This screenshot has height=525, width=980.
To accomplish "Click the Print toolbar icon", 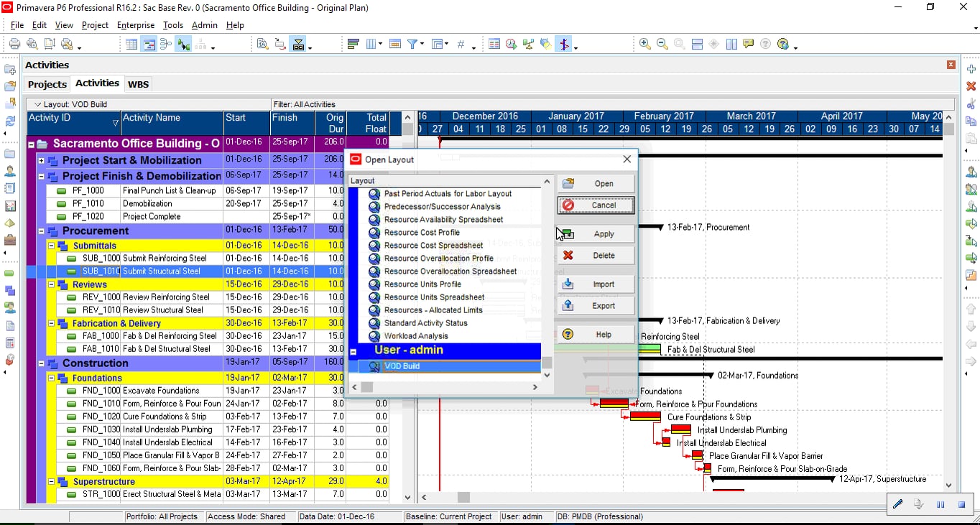I will click(14, 45).
